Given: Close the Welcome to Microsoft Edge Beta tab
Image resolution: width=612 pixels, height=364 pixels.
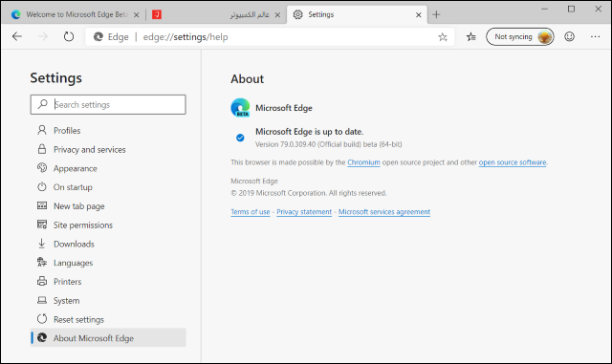Looking at the screenshot, I should pos(136,15).
